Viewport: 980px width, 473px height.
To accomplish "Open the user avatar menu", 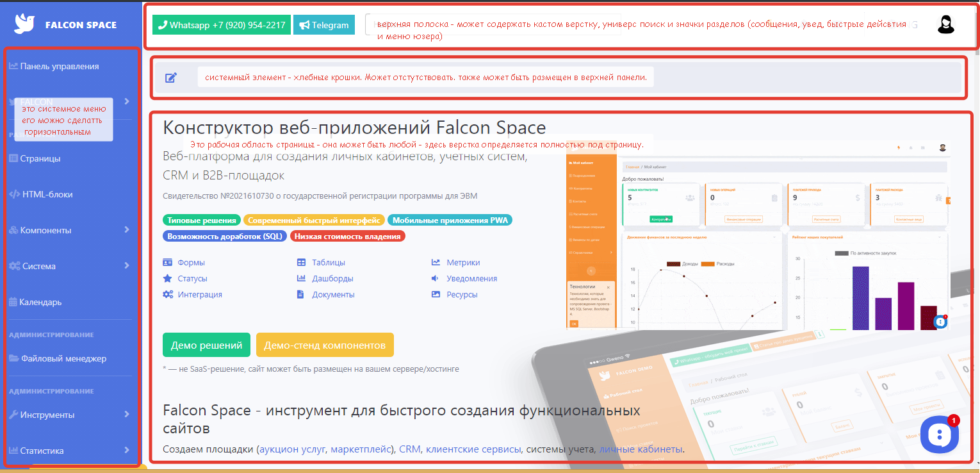I will tap(945, 24).
